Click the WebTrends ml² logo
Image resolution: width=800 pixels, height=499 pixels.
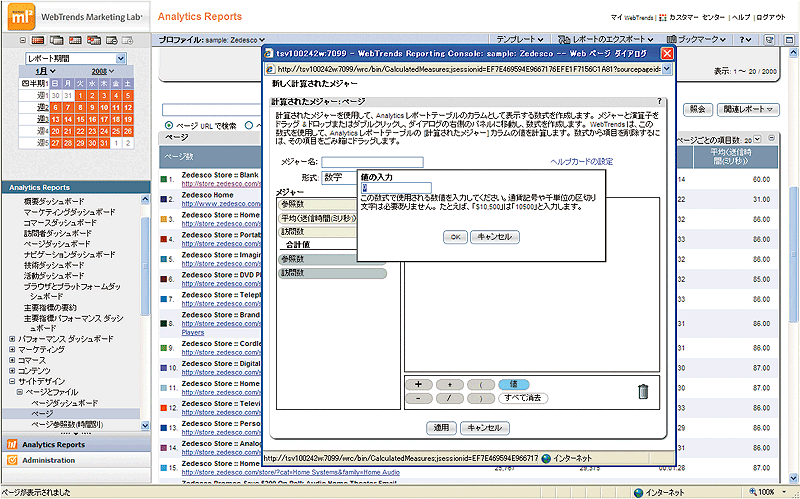click(x=20, y=16)
